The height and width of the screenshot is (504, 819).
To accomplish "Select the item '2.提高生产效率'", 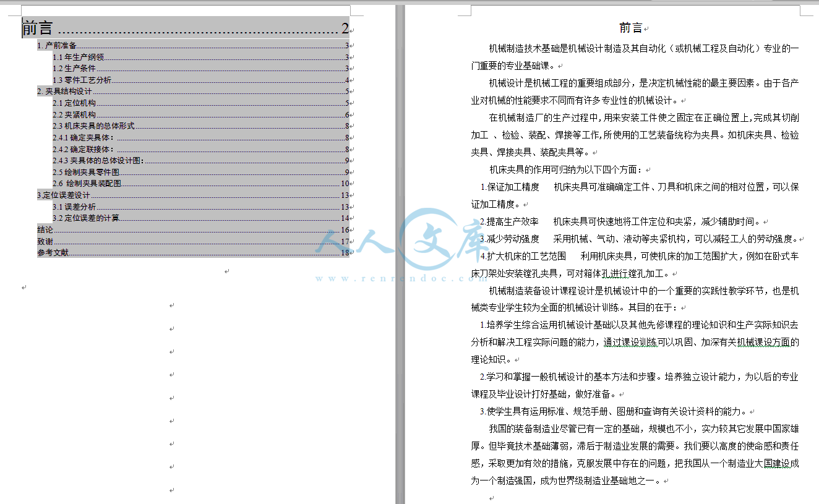I will [x=622, y=221].
